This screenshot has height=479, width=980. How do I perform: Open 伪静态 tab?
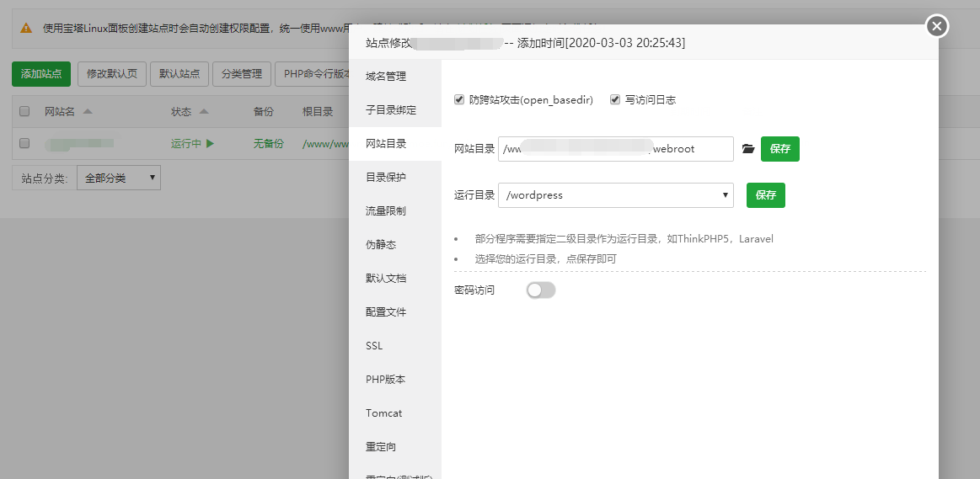point(395,245)
